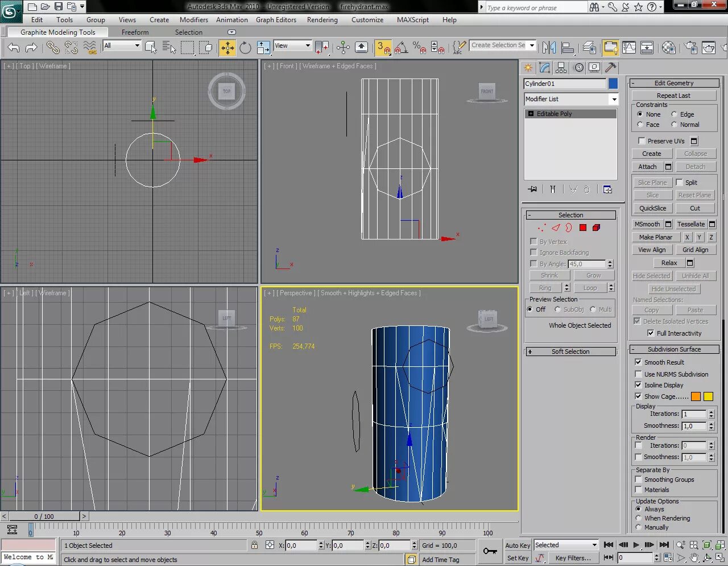Open the Rendering menu

[322, 19]
